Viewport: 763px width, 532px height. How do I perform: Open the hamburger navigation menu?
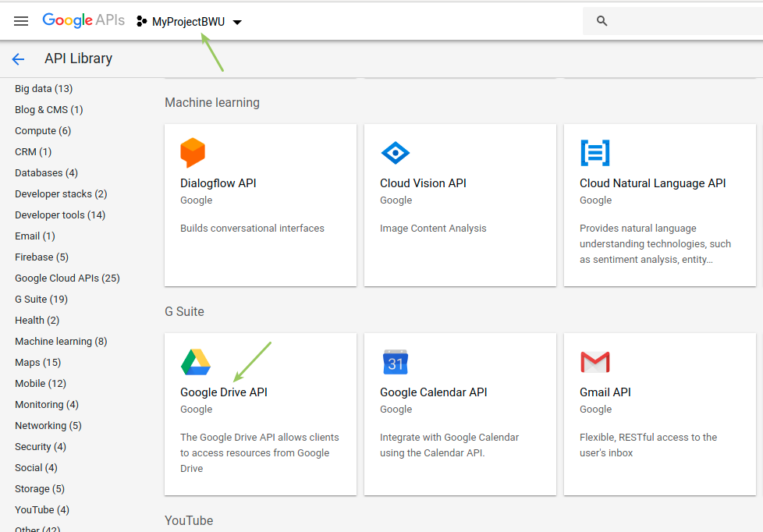click(21, 21)
